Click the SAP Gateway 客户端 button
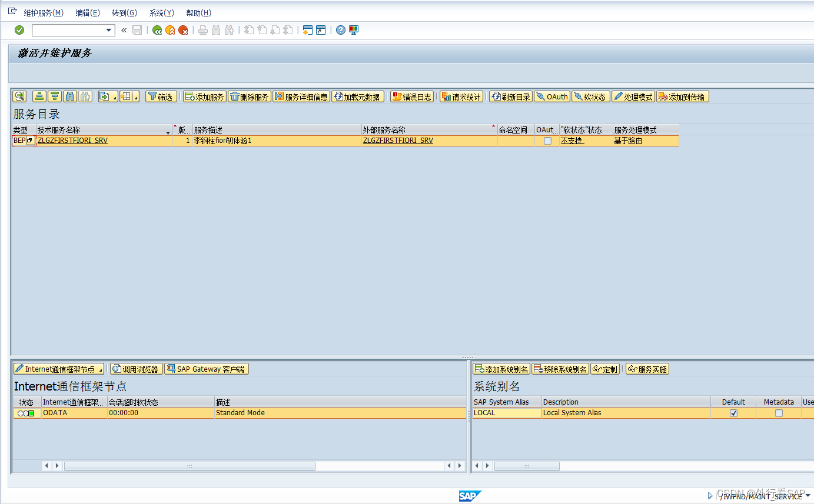This screenshot has width=814, height=504. pyautogui.click(x=207, y=369)
